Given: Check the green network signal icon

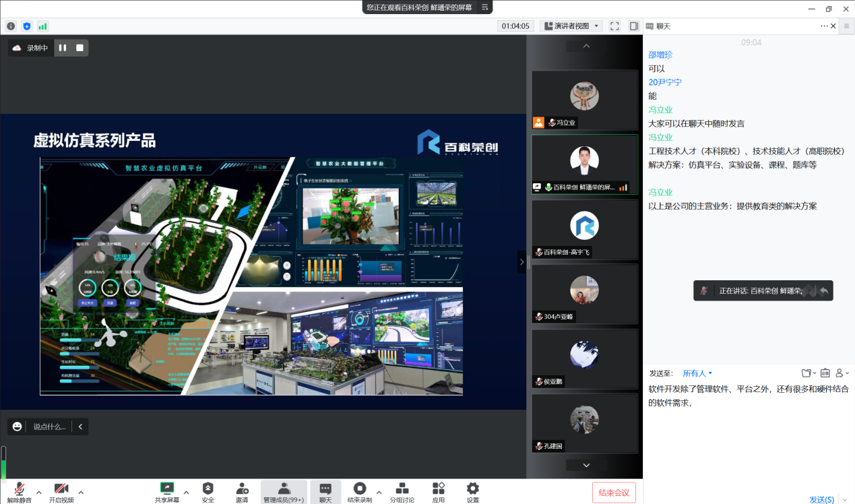Looking at the screenshot, I should 43,26.
